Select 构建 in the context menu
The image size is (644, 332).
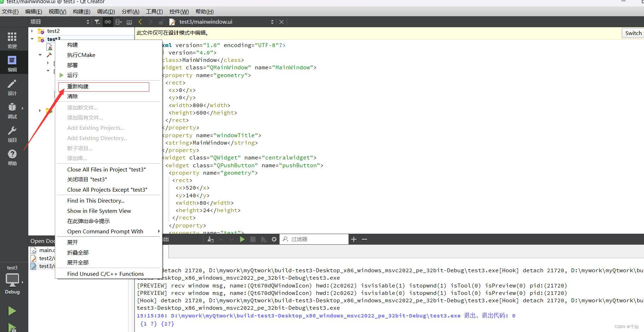click(108, 45)
